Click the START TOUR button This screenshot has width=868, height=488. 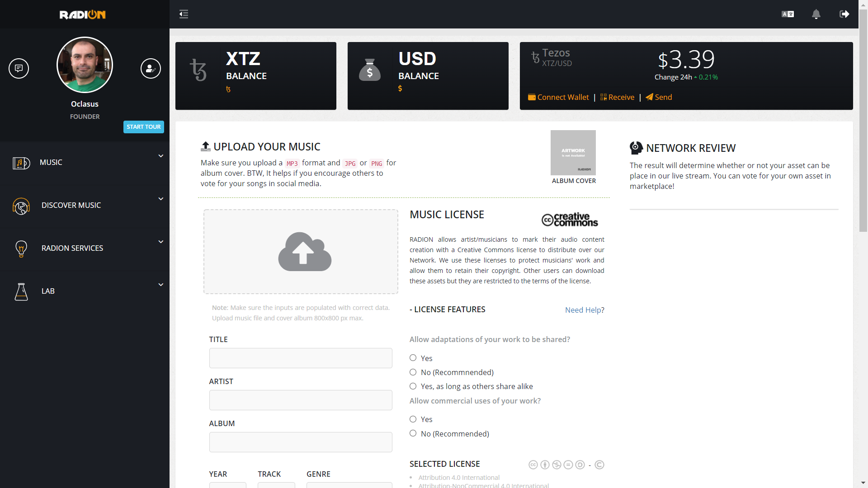click(x=143, y=127)
